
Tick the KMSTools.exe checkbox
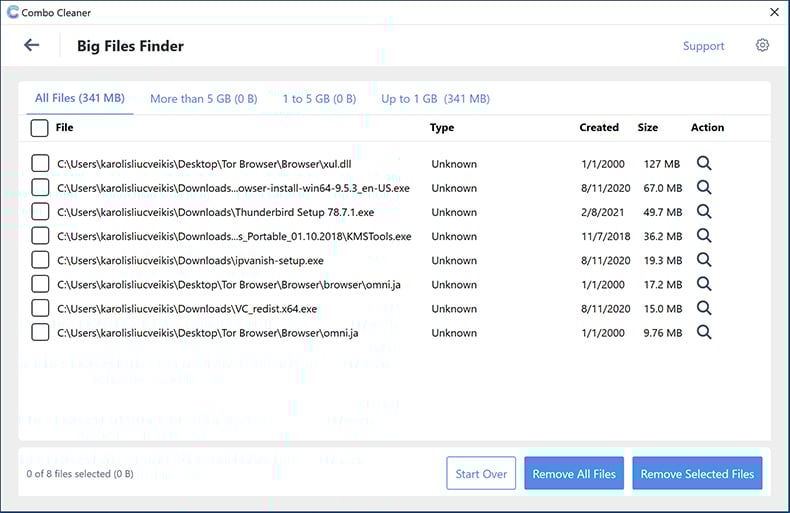point(40,236)
